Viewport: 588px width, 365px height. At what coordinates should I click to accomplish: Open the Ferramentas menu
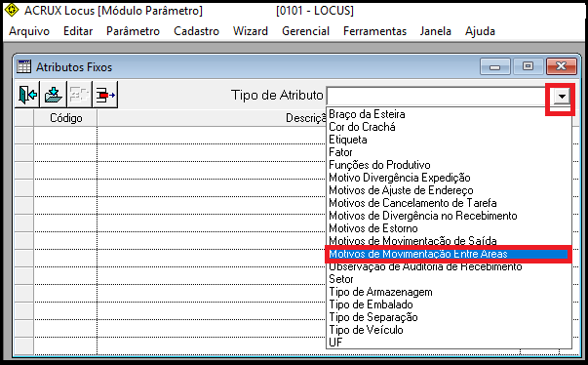(x=375, y=31)
